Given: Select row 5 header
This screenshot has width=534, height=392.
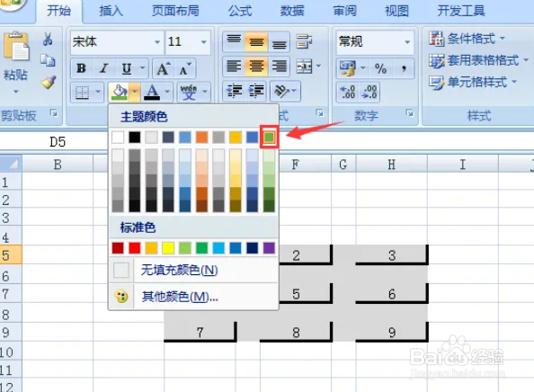Looking at the screenshot, I should tap(11, 255).
